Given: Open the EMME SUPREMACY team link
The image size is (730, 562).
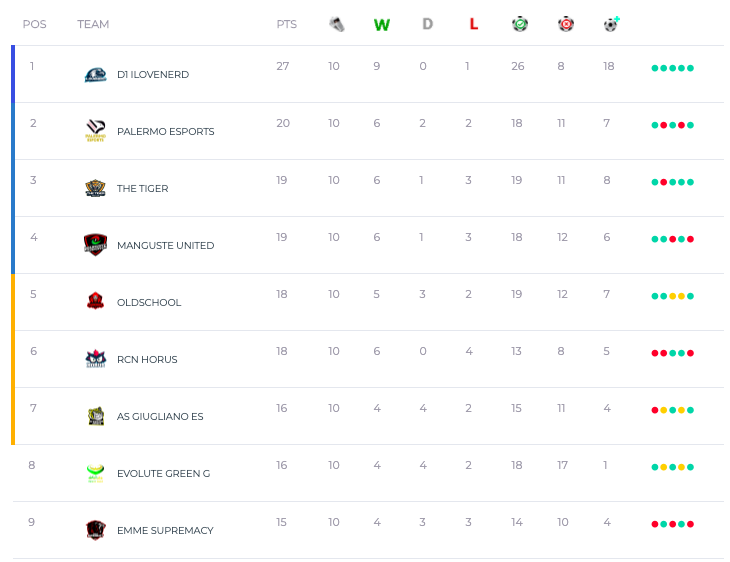Looking at the screenshot, I should [x=165, y=530].
